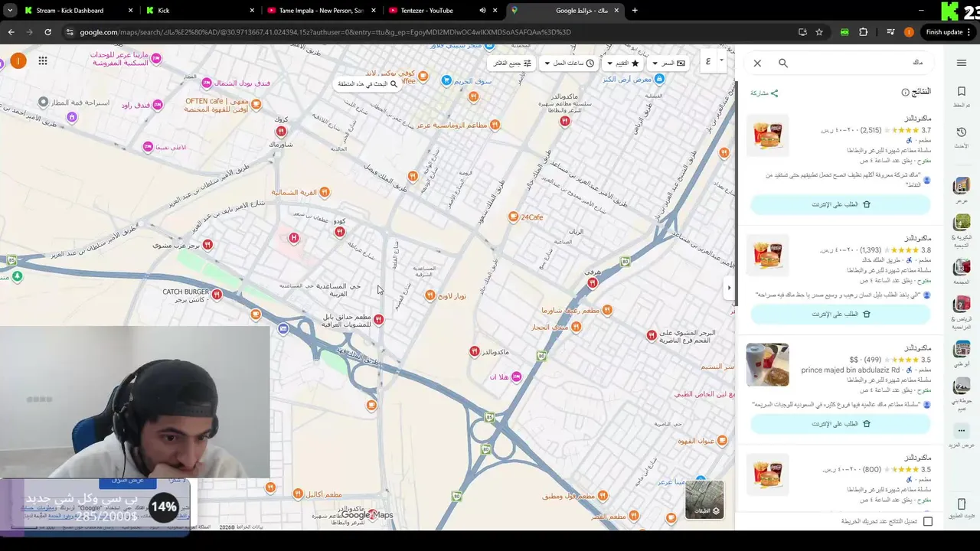Click the orange account avatar on map
The width and height of the screenshot is (980, 551).
[x=18, y=60]
